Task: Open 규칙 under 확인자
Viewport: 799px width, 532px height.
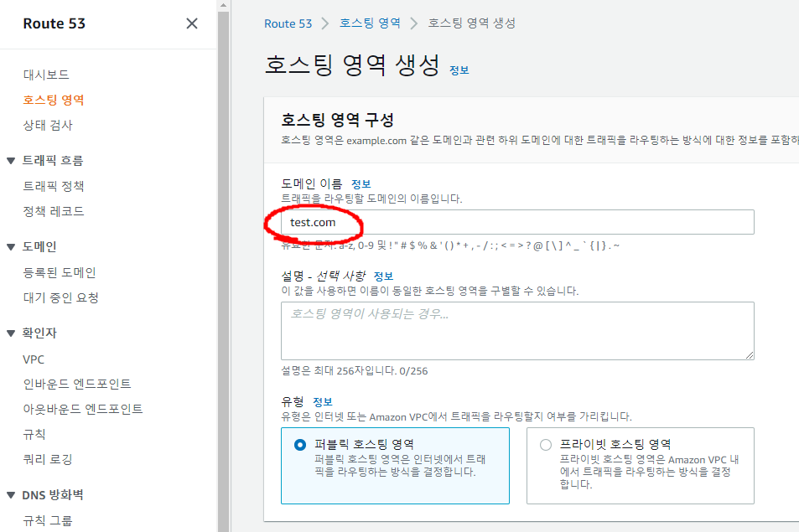Action: pos(34,434)
